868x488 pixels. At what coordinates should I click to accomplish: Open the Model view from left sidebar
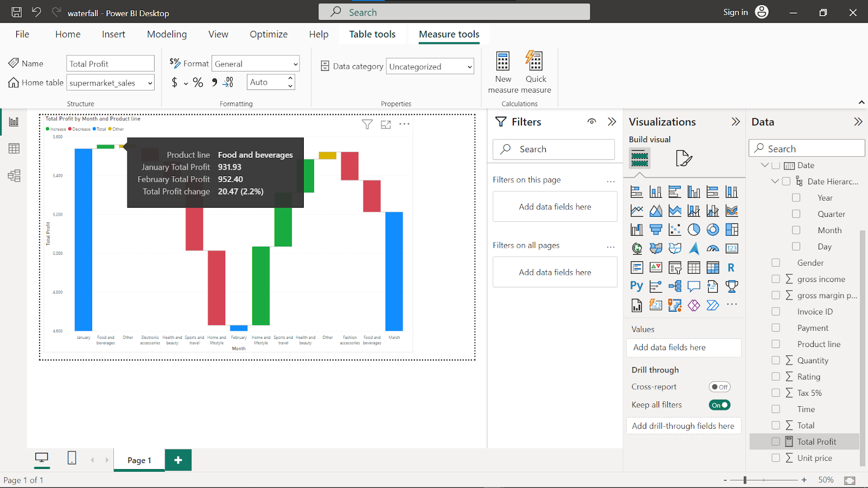[x=14, y=176]
